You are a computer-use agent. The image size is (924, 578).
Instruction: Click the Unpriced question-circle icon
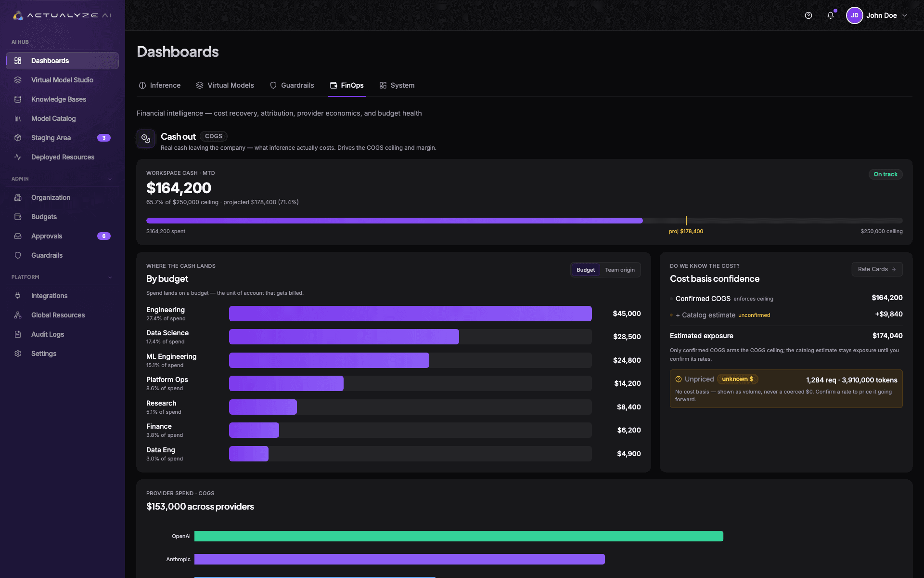[x=679, y=379]
